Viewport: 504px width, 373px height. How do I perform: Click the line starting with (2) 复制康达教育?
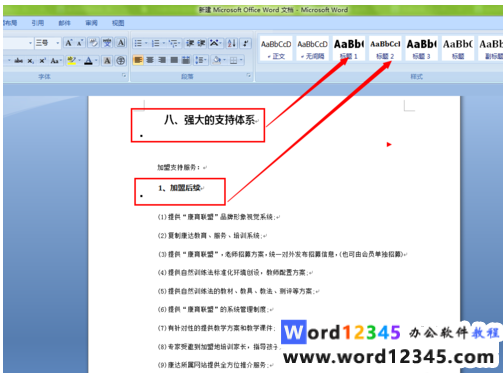tap(210, 236)
